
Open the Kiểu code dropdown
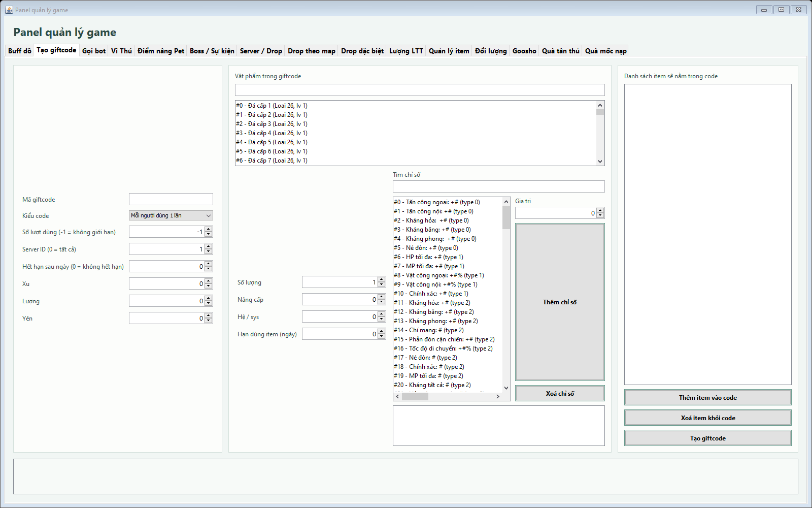(171, 215)
